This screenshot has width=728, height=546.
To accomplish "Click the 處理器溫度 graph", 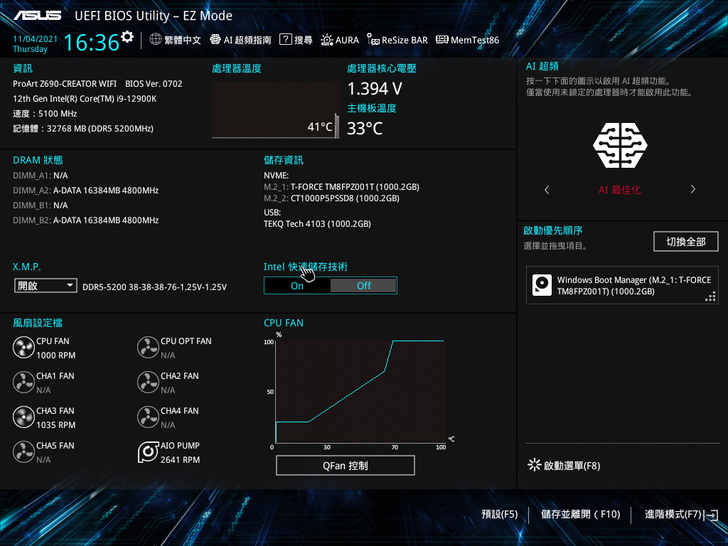I will pos(275,110).
